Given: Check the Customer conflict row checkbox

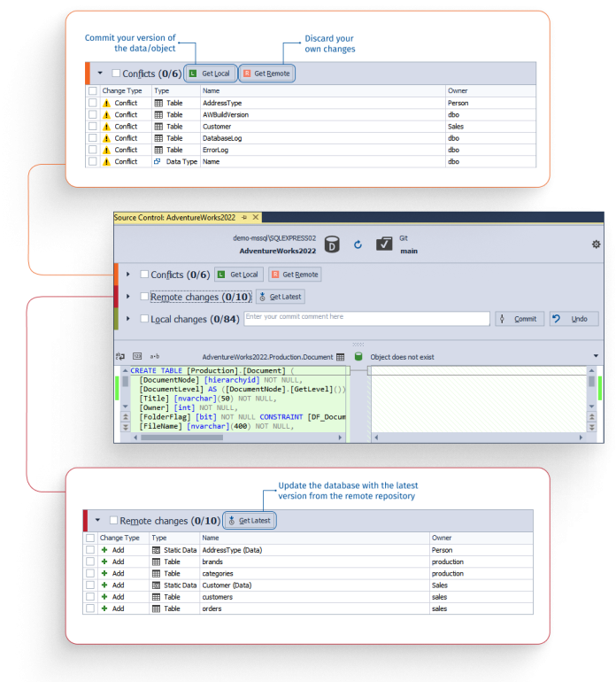Looking at the screenshot, I should click(x=93, y=126).
